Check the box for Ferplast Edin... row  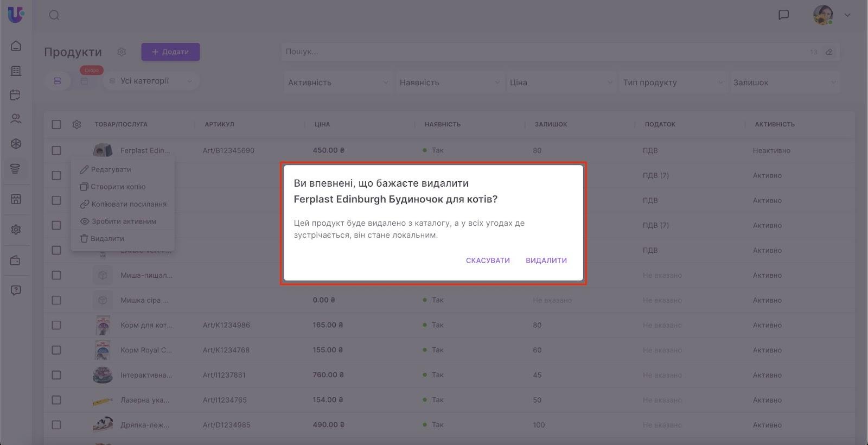[56, 150]
